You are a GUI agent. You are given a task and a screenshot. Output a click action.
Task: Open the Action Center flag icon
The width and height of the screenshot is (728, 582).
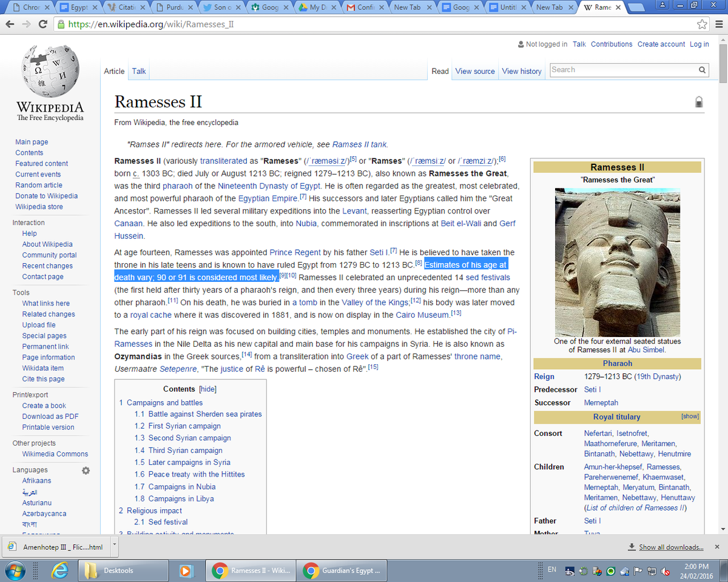[x=638, y=571]
